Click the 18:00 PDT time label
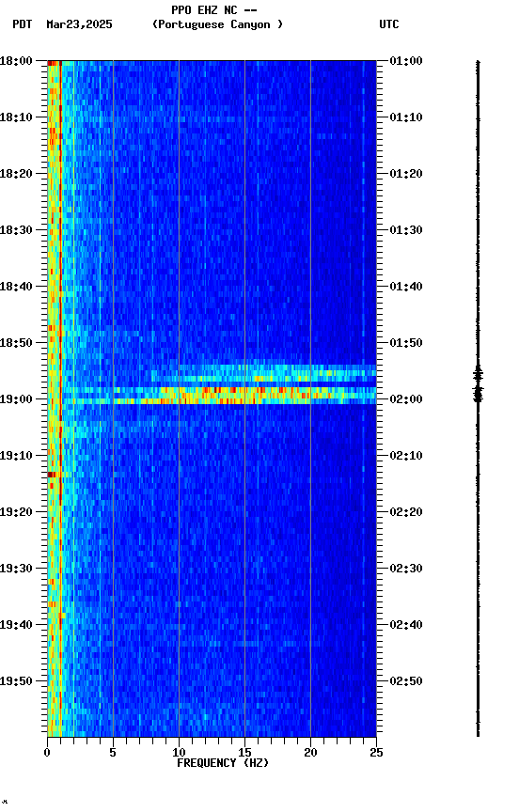Screen dimensions: 519x812 [16, 61]
